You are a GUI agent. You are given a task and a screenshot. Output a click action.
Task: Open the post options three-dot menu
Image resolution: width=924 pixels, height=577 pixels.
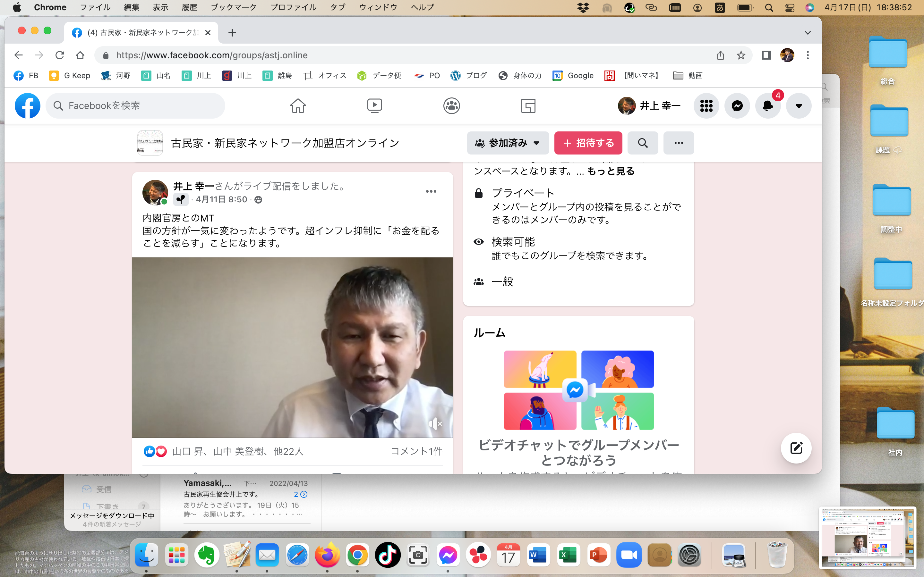coord(431,192)
